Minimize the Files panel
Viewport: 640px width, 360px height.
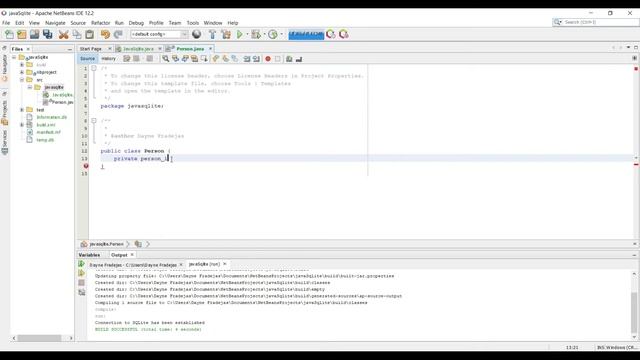click(70, 49)
